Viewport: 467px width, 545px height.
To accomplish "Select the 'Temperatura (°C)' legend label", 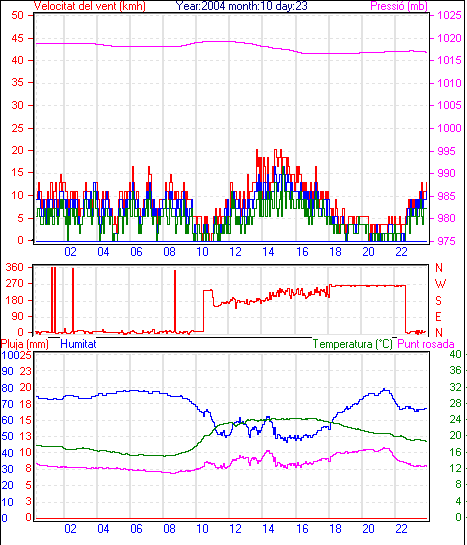I will click(352, 344).
